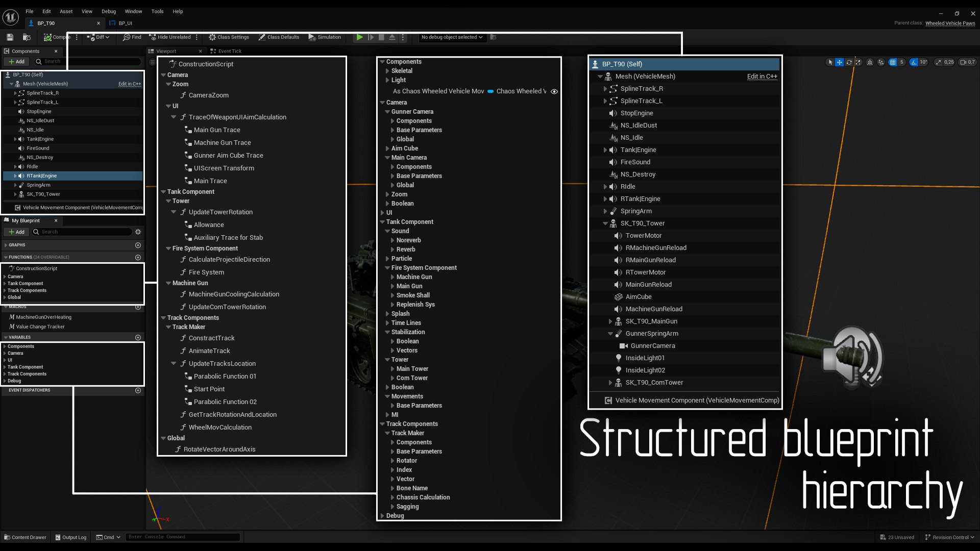Click the coordinate system toggle icon

tap(870, 62)
